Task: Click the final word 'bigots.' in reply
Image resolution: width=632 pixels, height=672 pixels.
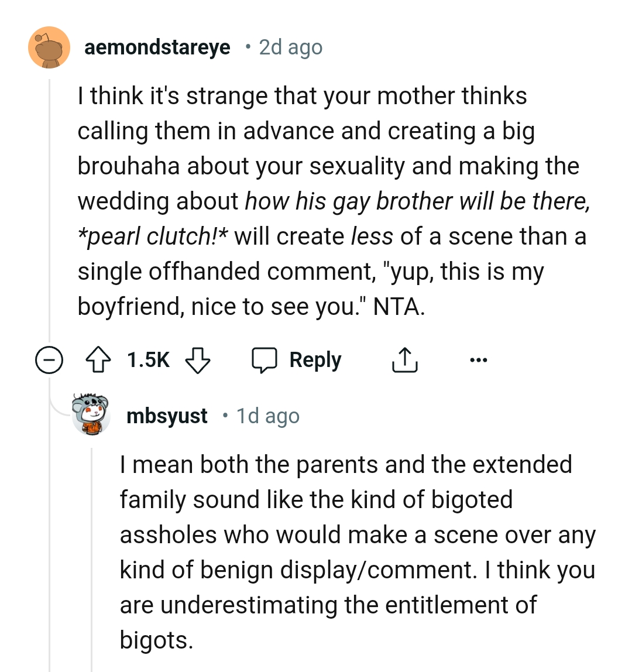Action: [156, 640]
